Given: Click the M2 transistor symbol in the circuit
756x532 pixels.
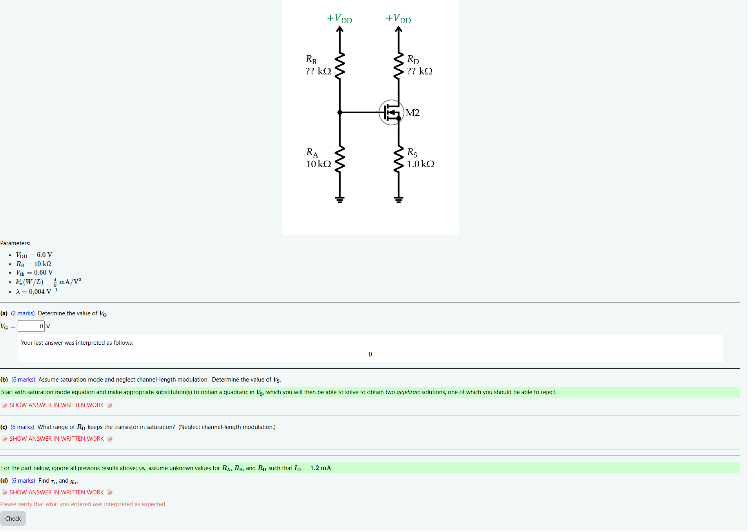Looking at the screenshot, I should (x=391, y=113).
